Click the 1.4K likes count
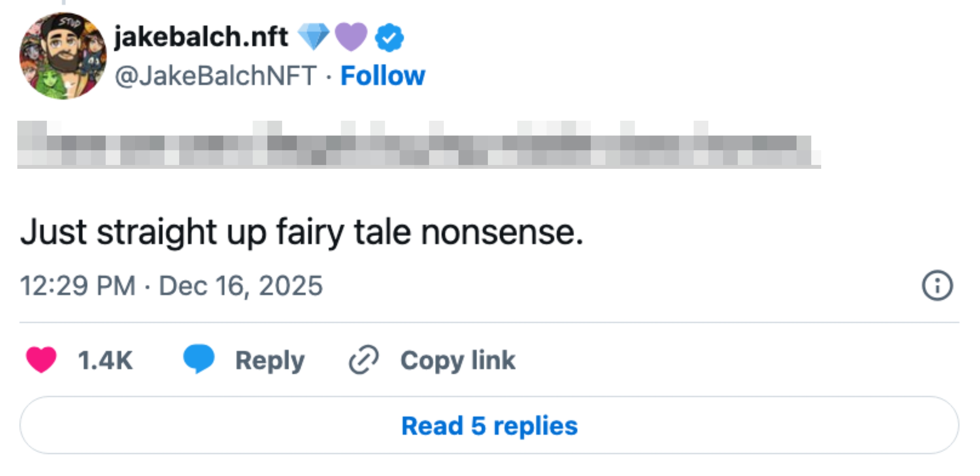The height and width of the screenshot is (476, 980). click(x=105, y=360)
